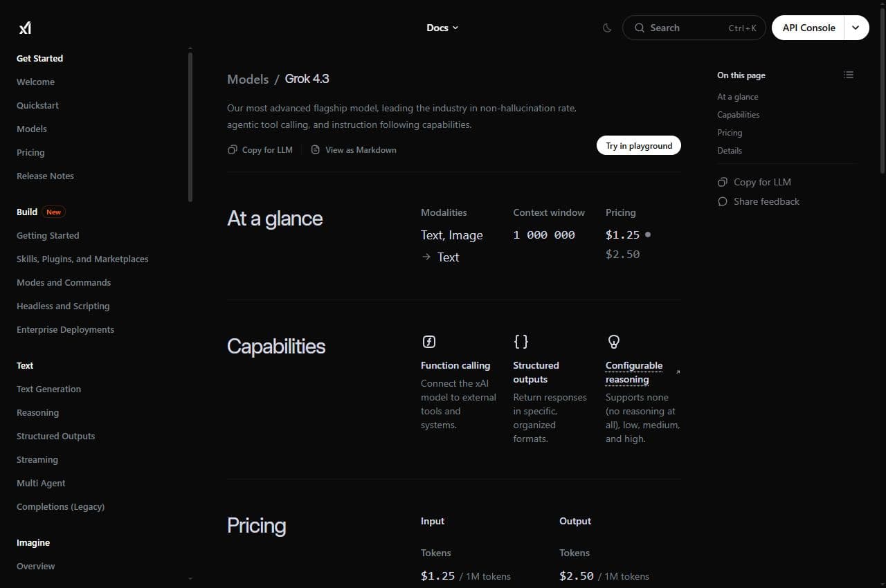886x588 pixels.
Task: Click the Get Started sidebar heading
Action: [39, 58]
